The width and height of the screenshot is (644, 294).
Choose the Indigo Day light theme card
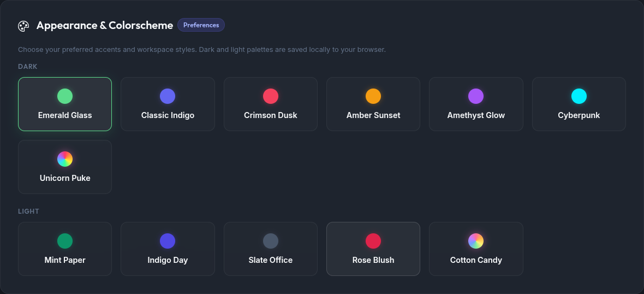168,249
